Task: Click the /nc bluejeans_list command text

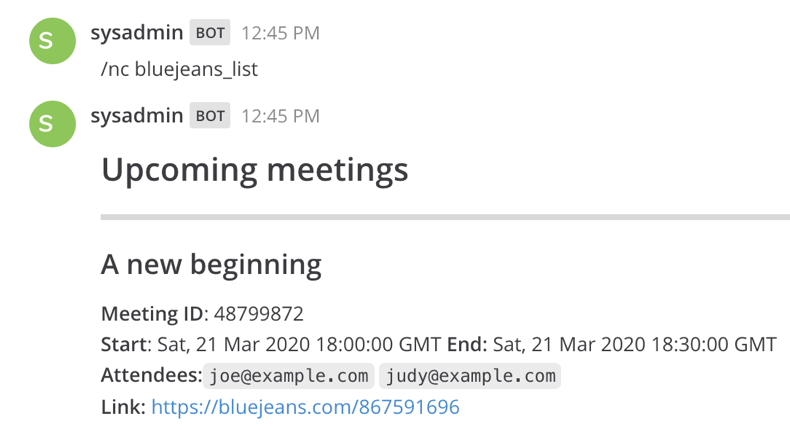Action: 179,70
